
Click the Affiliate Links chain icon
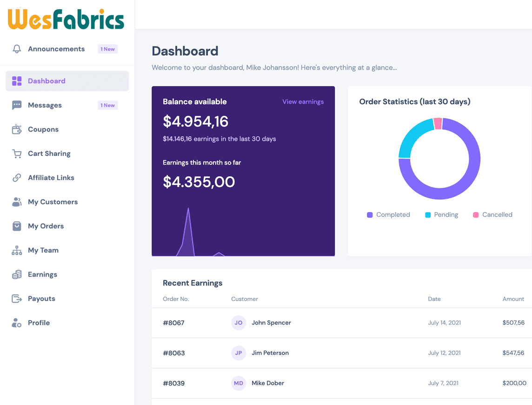point(17,178)
